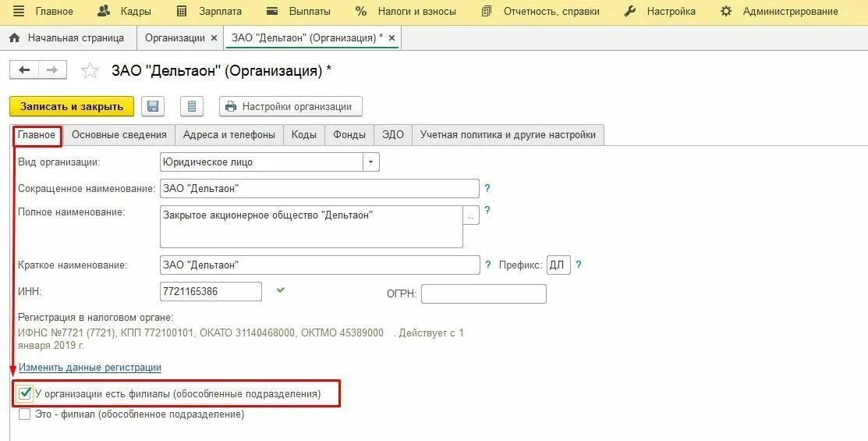Click the question mark next to Краткое наименование
Image resolution: width=868 pixels, height=441 pixels.
(487, 265)
